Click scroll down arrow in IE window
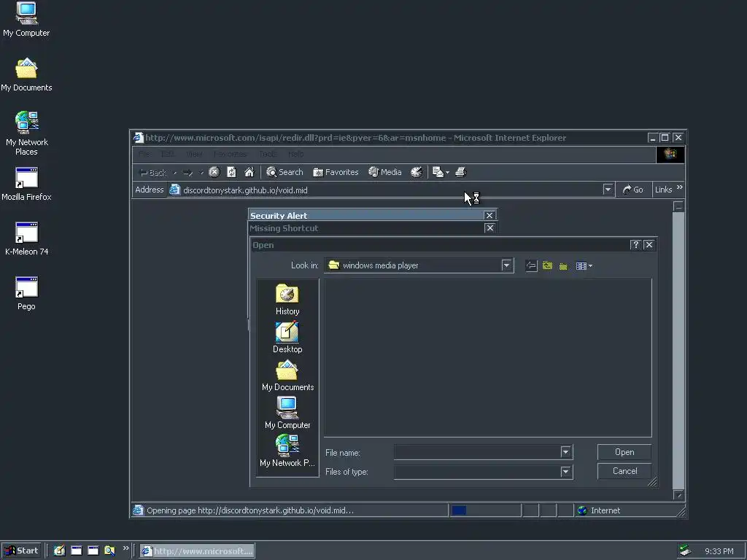Screen dimensions: 747x560 tap(678, 495)
